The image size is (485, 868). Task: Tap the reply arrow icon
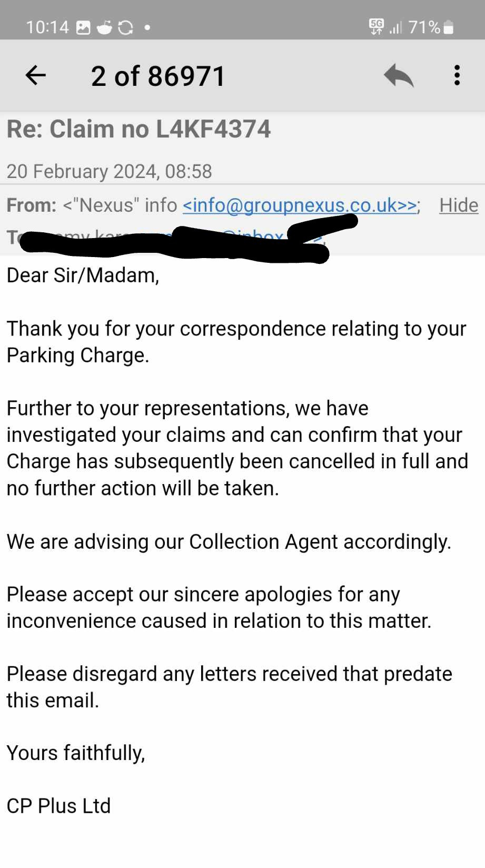[x=399, y=75]
